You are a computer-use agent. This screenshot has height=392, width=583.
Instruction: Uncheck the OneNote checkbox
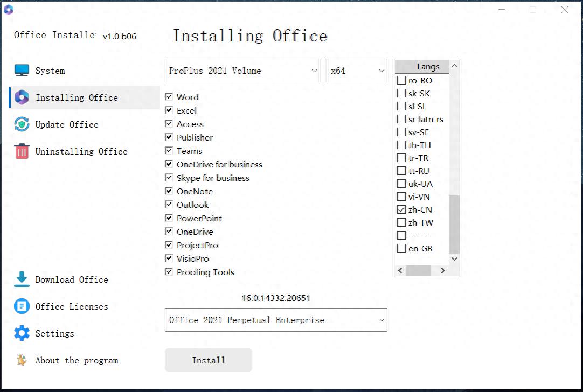point(169,191)
